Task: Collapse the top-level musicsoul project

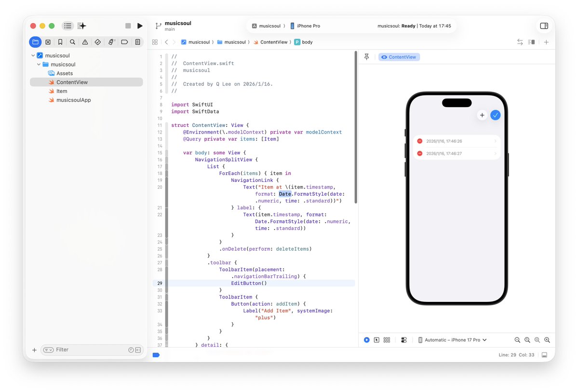Action: tap(33, 55)
